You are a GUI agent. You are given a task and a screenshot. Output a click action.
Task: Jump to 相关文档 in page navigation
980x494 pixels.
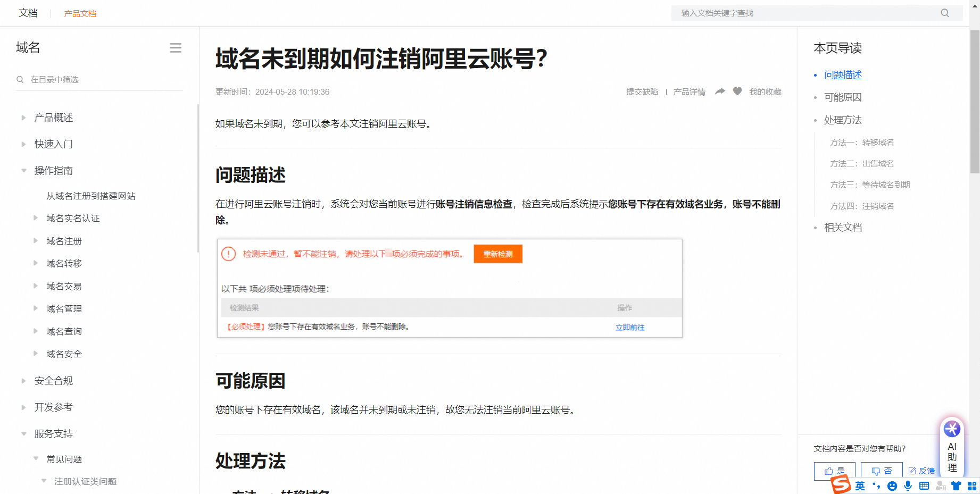(x=843, y=228)
